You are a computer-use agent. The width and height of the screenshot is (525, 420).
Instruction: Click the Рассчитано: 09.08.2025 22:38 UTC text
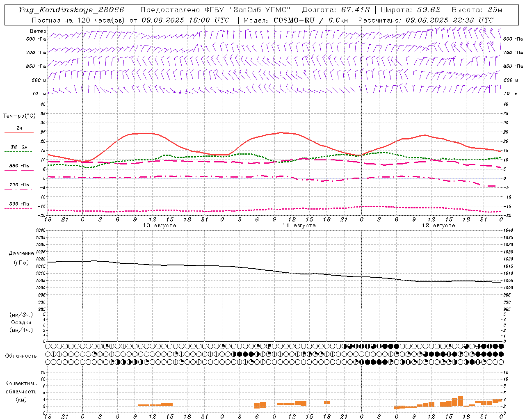426,20
